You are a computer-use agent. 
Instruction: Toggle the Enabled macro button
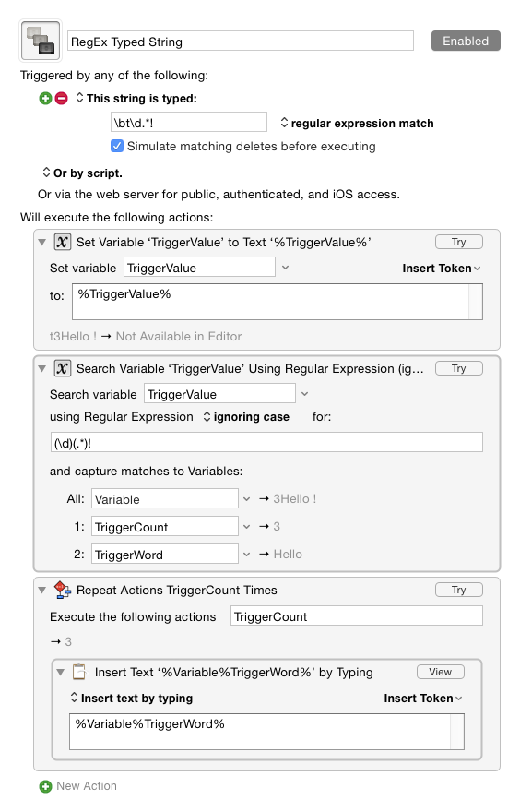click(x=466, y=41)
